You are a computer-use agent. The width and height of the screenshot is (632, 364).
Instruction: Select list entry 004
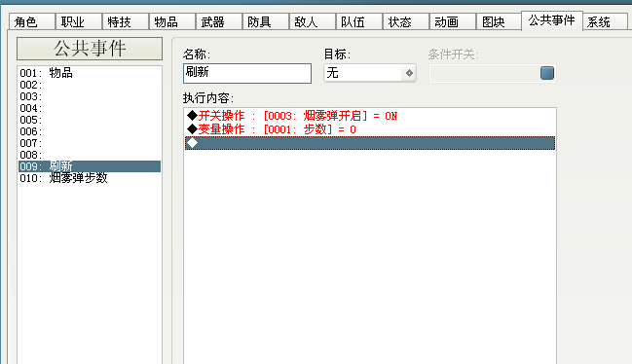[x=90, y=108]
